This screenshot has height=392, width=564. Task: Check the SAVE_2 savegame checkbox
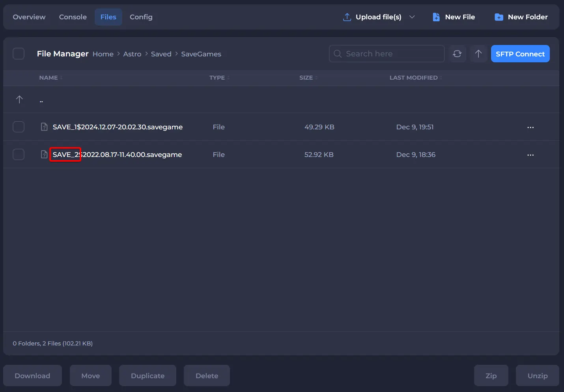(x=19, y=155)
